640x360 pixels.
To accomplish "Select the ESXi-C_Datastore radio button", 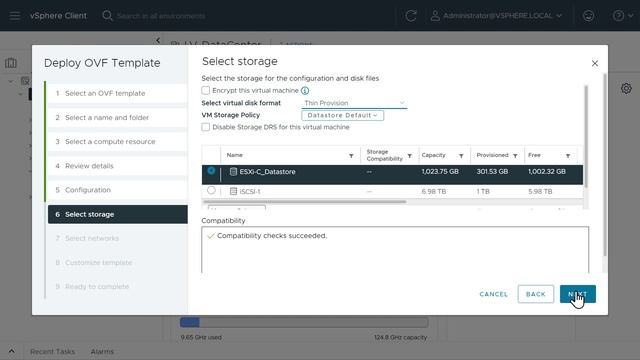I will click(x=211, y=171).
